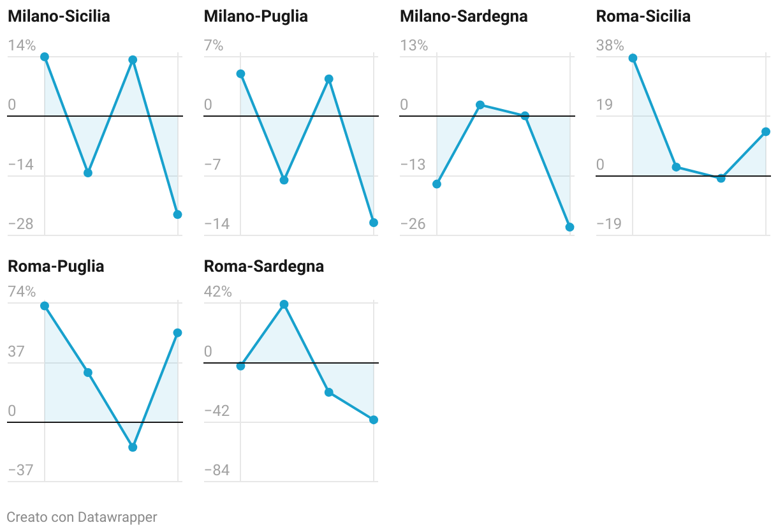This screenshot has width=778, height=532.
Task: Click first data point in Roma-Sicilia chart
Action: click(x=633, y=58)
